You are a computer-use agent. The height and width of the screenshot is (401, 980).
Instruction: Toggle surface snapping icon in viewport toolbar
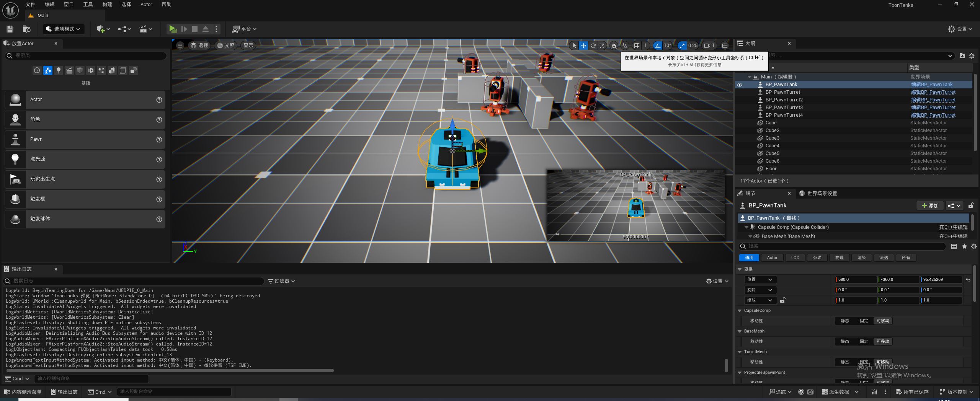(x=625, y=46)
